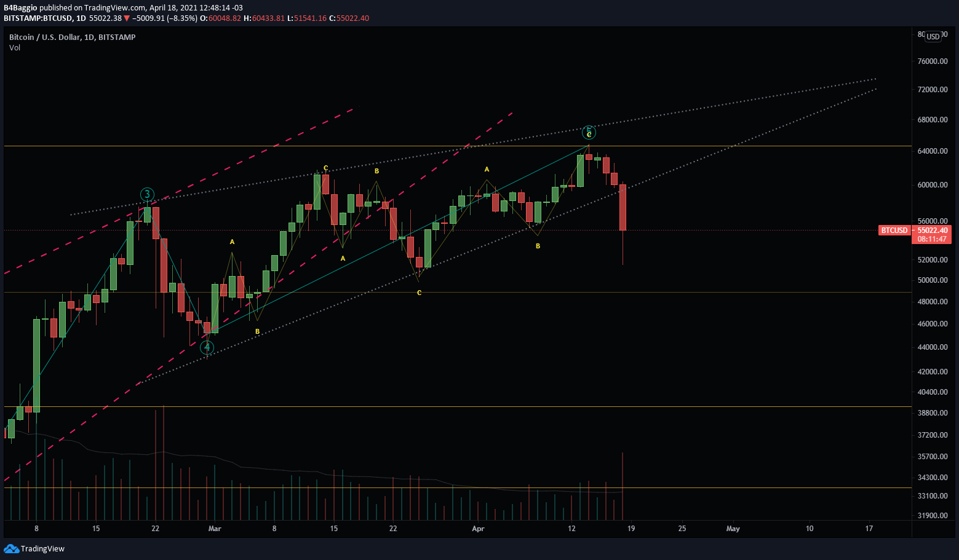Click the 60000.00 price axis label
This screenshot has height=560, width=959.
click(x=933, y=185)
